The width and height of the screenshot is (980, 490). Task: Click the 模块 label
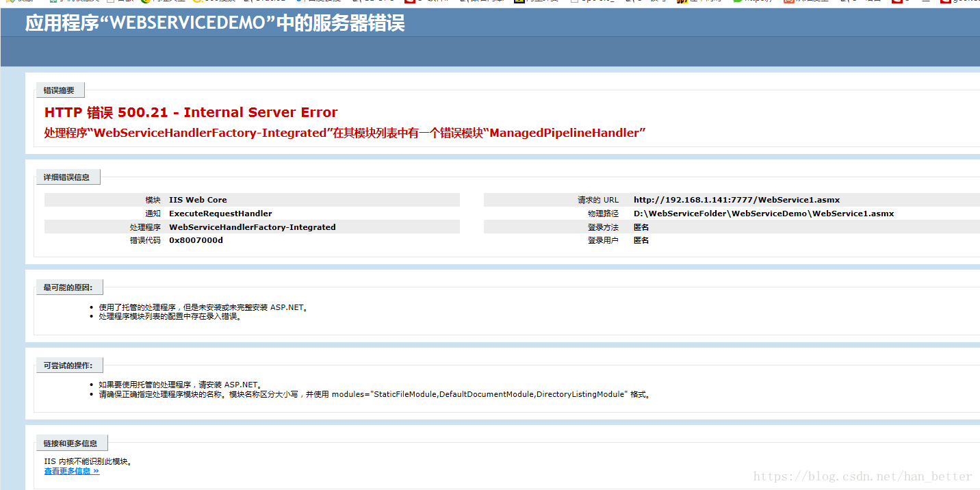pos(153,200)
